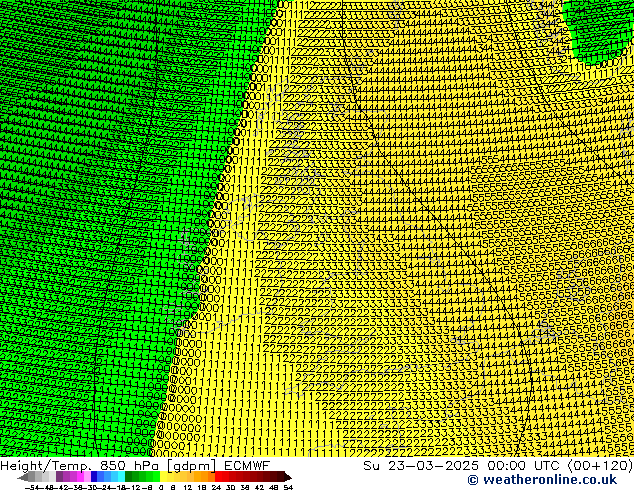Click the legend value 12
Viewport: 634px width, 490px height.
point(188,487)
